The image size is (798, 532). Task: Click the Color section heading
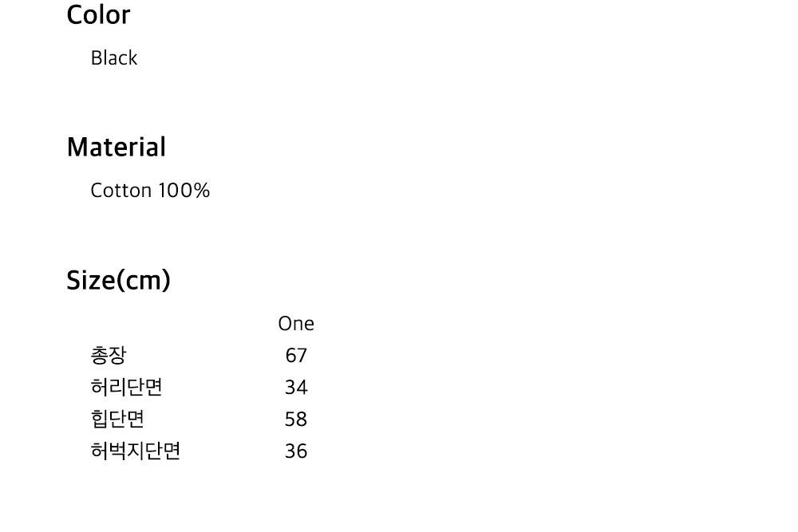coord(98,15)
